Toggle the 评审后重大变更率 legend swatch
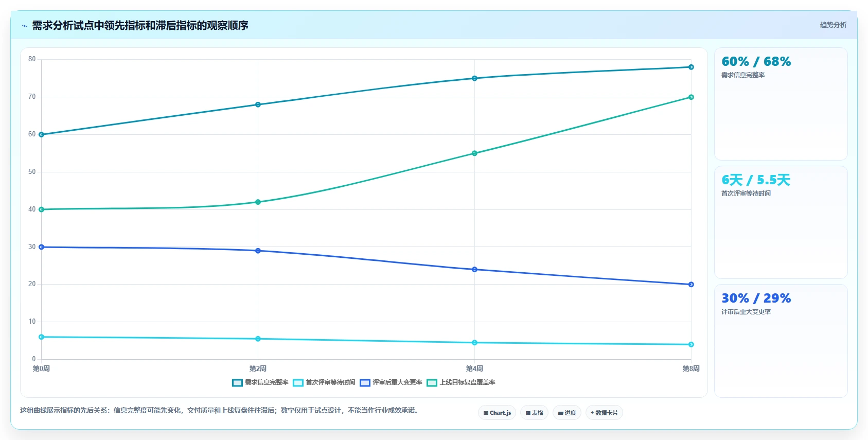This screenshot has height=440, width=868. [x=365, y=382]
